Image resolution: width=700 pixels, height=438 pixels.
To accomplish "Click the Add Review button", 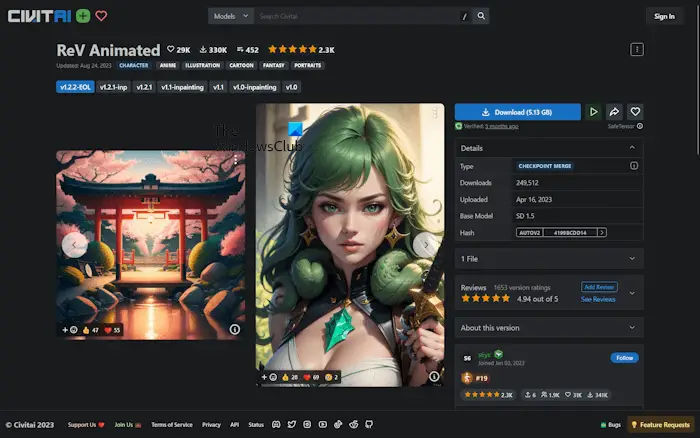I will click(x=599, y=287).
